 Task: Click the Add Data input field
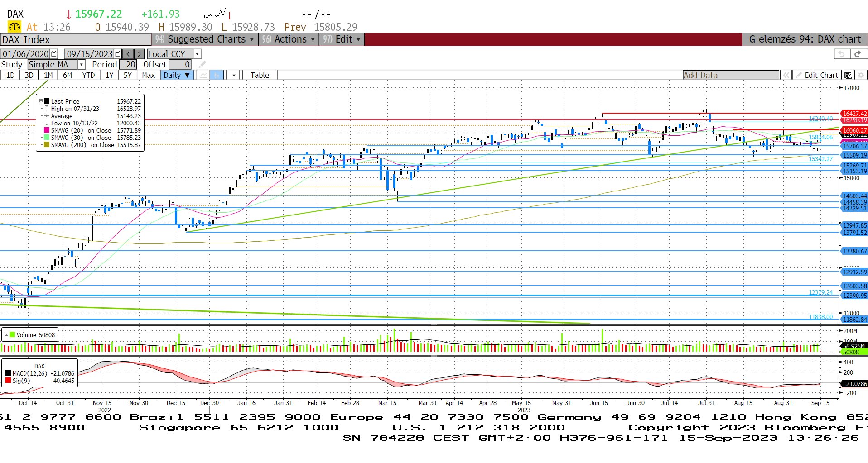tap(730, 75)
